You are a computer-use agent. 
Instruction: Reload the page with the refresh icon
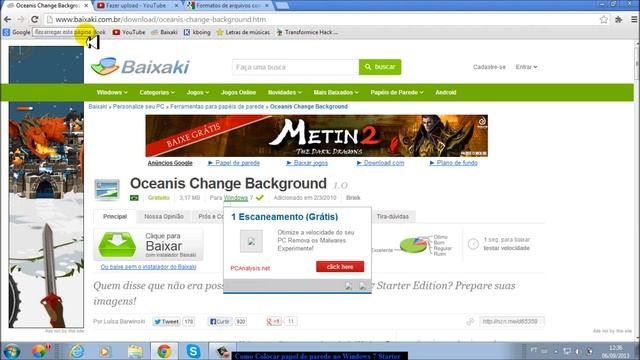point(35,19)
